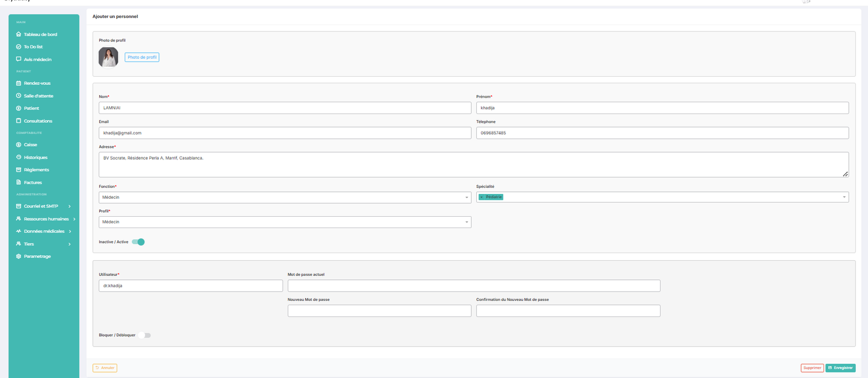Open To Do list checkmark icon
The height and width of the screenshot is (378, 868).
[18, 47]
